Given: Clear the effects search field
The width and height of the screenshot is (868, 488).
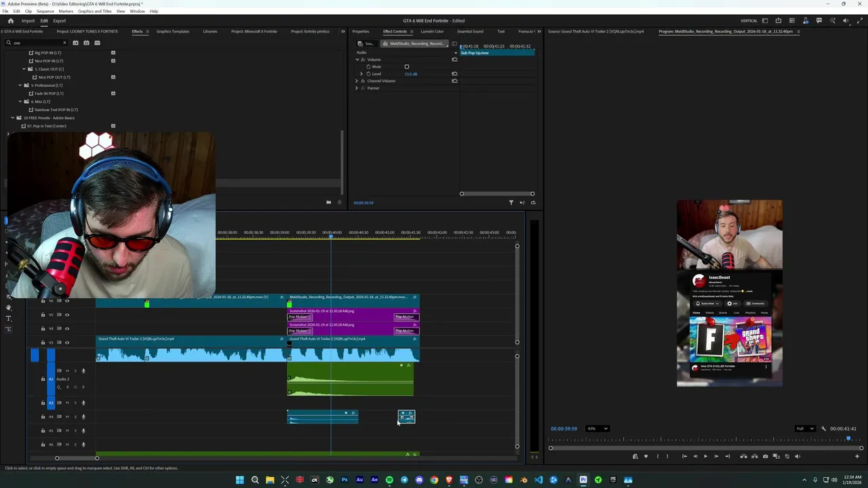Looking at the screenshot, I should point(64,43).
